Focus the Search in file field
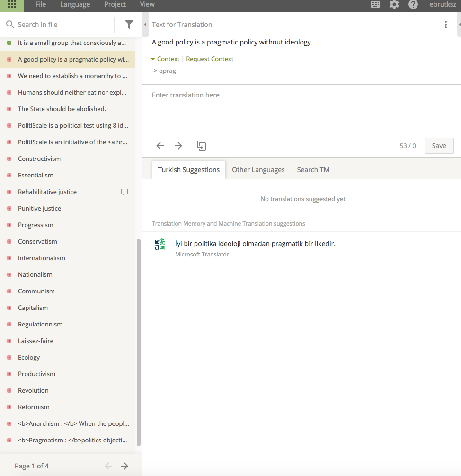Screen dimensions: 461x476 coord(64,25)
